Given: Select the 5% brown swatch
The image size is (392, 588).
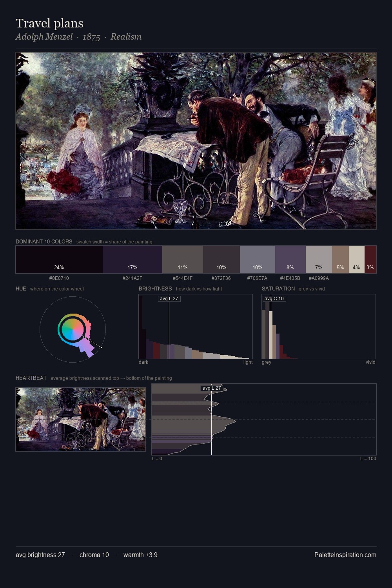Looking at the screenshot, I should 340,260.
